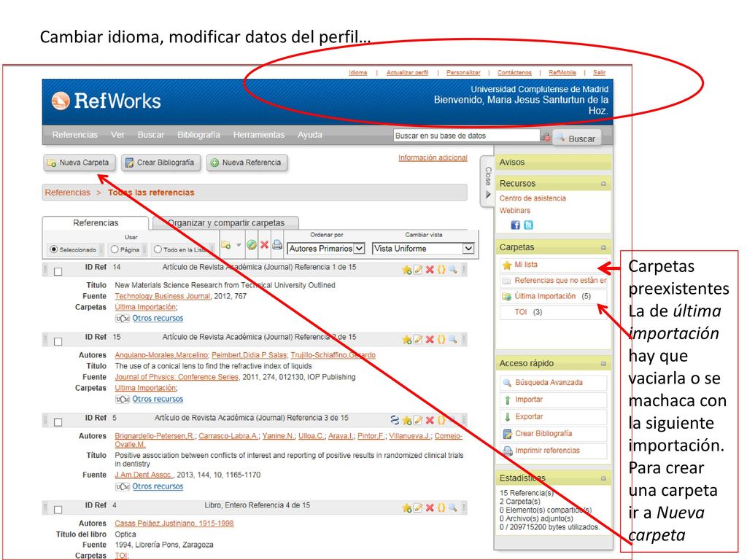Viewport: 747px width, 560px height.
Task: Click Importar in quick access
Action: pyautogui.click(x=529, y=400)
